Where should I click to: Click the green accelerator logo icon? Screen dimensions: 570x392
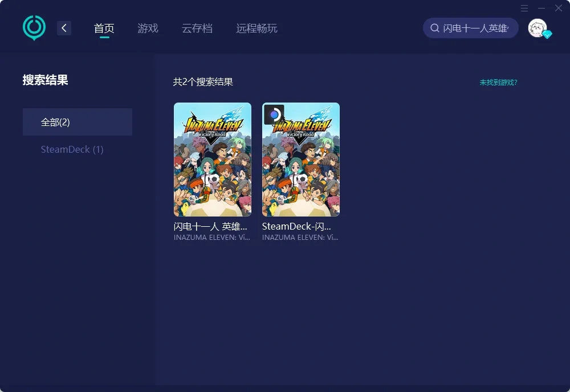34,27
